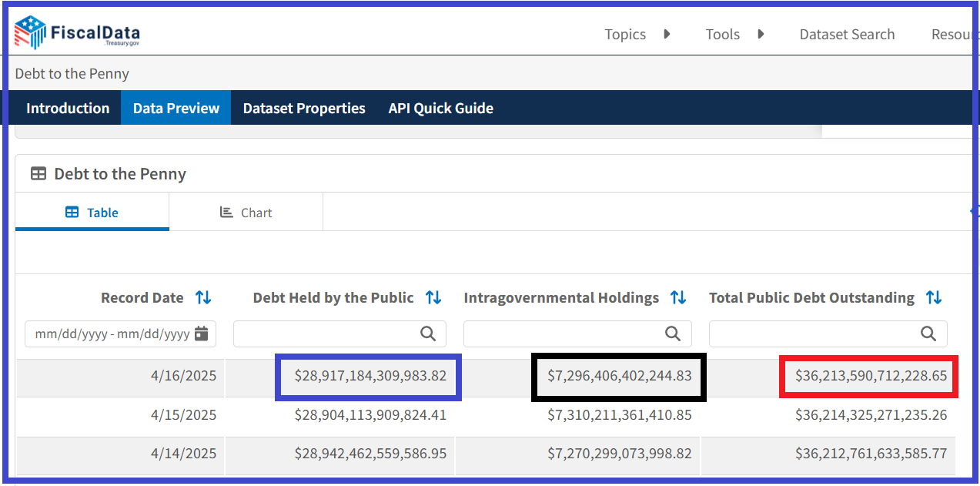Click search icon in Total Public Debt filter
980x486 pixels.
(928, 333)
